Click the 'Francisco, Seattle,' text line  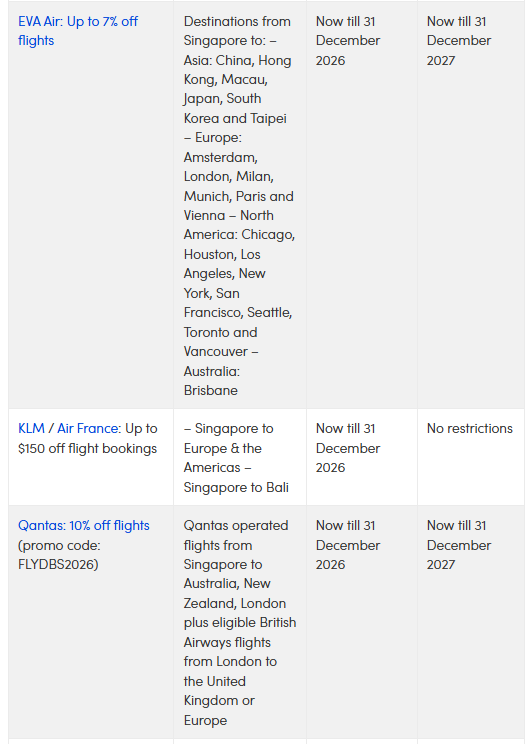(x=238, y=313)
